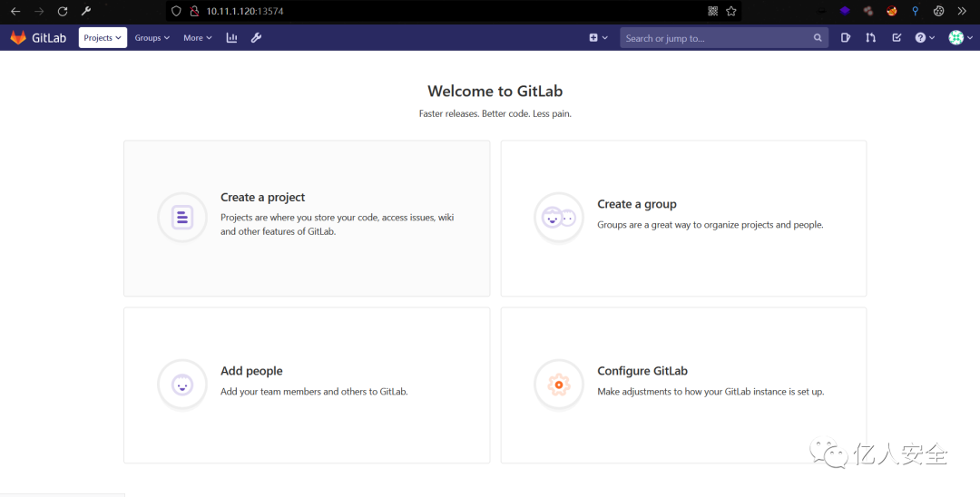Open Admin Area wrench icon in GitLab navbar
Viewport: 980px width, 497px height.
click(x=256, y=37)
